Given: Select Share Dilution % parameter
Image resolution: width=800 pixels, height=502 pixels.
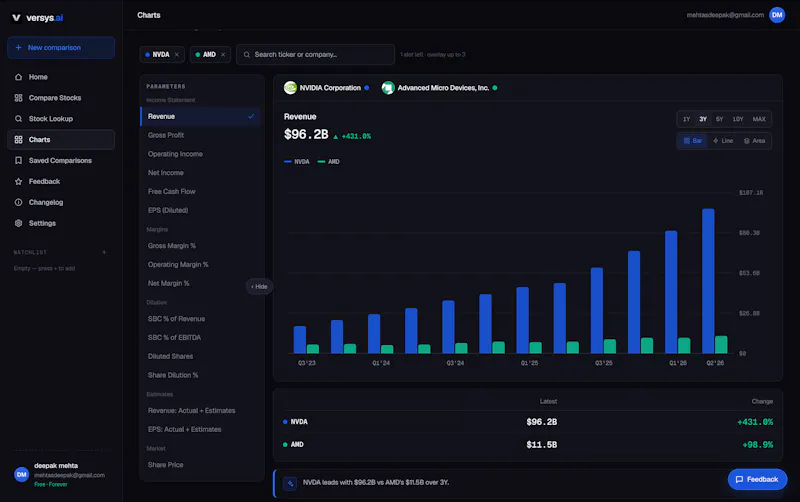Looking at the screenshot, I should [200, 375].
